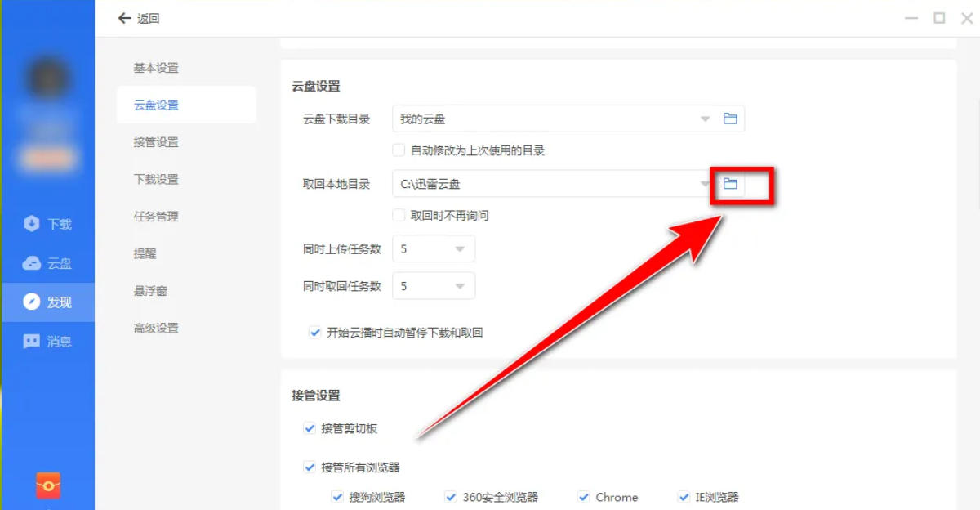Enable 自动修改为上次使用的目录

click(399, 150)
